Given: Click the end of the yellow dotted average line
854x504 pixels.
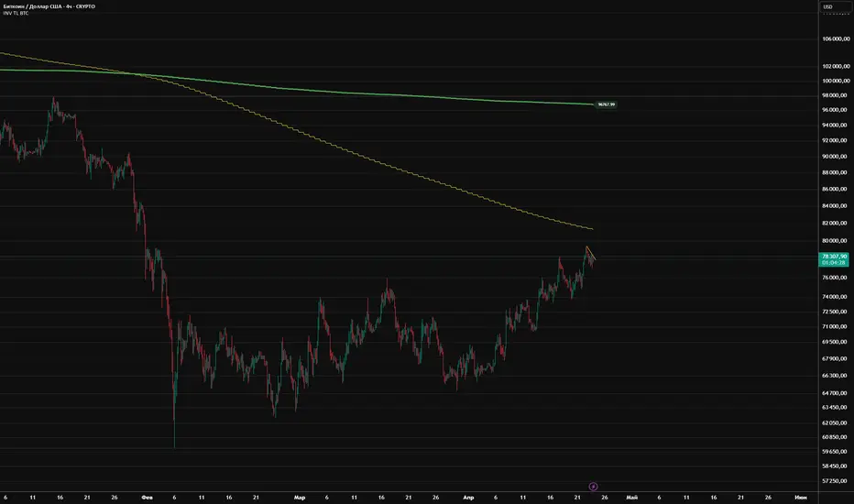Looking at the screenshot, I should [592, 229].
